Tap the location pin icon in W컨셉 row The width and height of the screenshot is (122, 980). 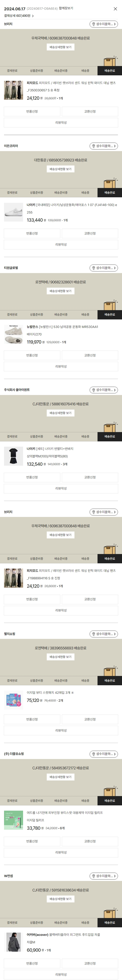(93, 876)
